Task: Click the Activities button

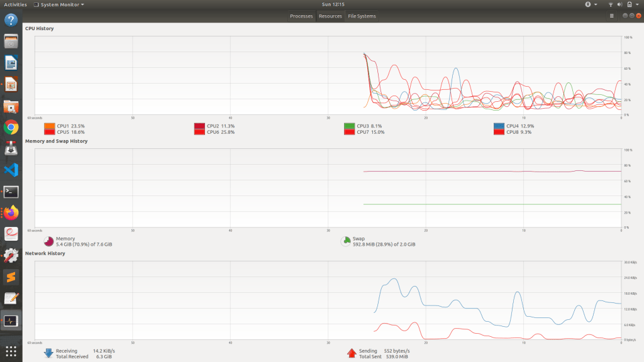Action: [x=15, y=4]
